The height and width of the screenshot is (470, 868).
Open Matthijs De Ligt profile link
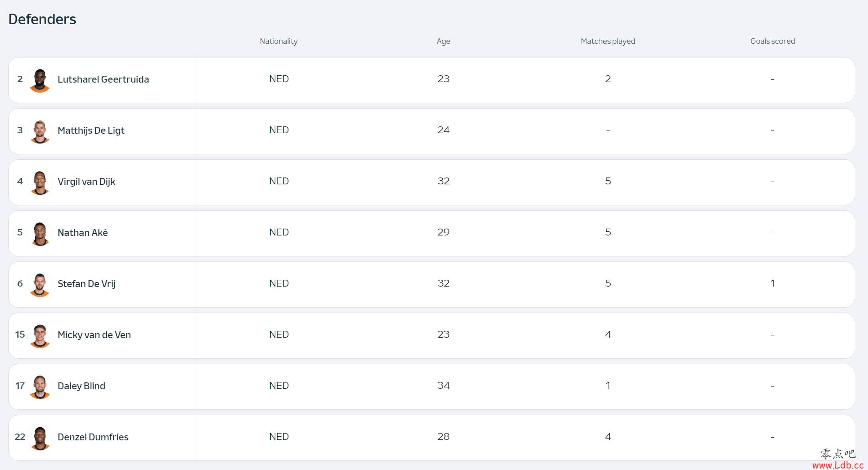tap(91, 131)
